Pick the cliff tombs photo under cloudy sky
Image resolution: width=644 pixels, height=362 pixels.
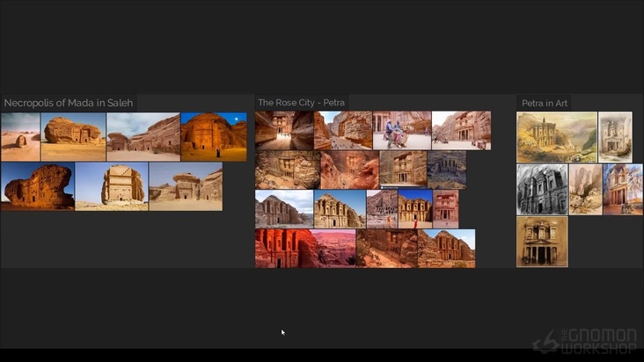point(143,136)
